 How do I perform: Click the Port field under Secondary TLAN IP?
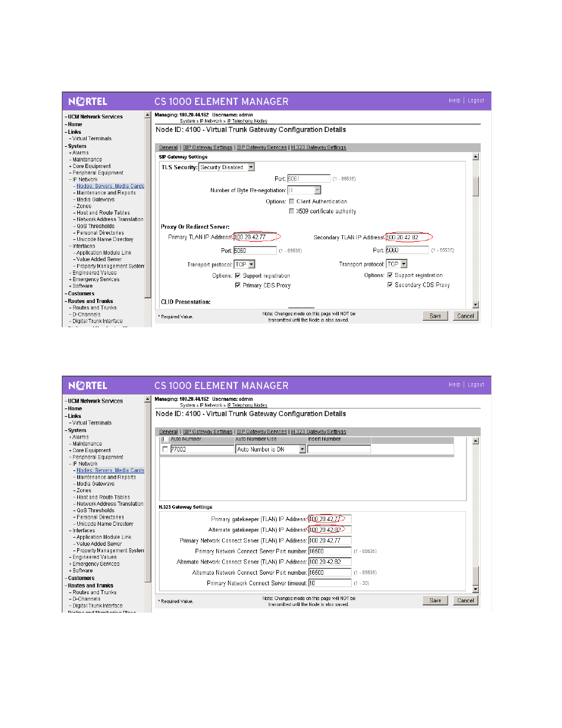click(x=407, y=250)
